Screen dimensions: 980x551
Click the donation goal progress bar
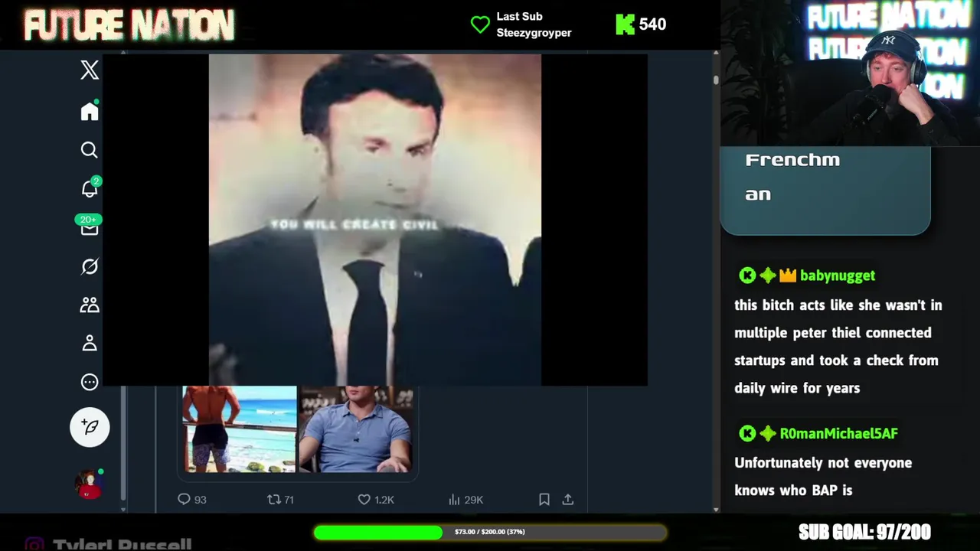(490, 532)
